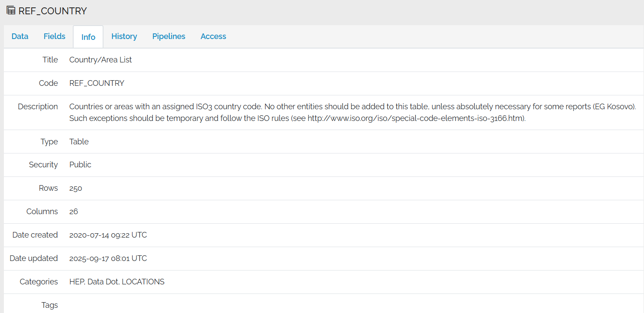
Task: Click the Columns value showing 26
Action: (73, 212)
